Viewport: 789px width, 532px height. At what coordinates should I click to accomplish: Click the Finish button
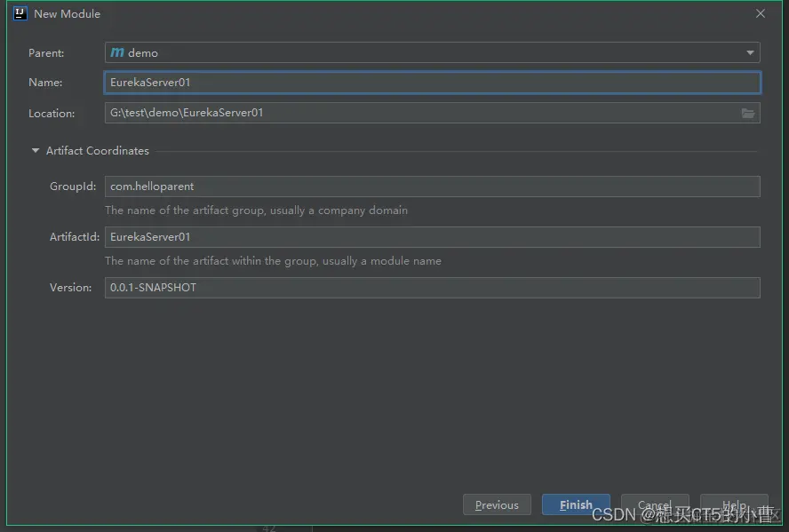[x=576, y=504]
